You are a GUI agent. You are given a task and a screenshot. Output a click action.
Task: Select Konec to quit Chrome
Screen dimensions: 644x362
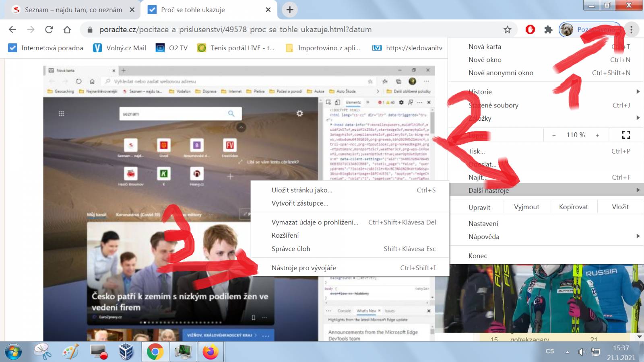click(x=545, y=256)
